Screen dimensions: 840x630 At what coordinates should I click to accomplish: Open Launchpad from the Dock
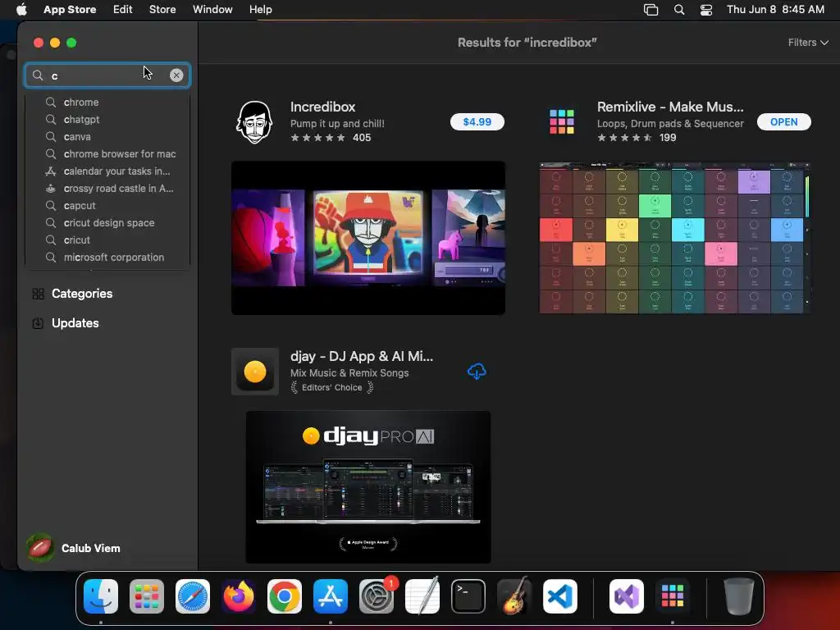point(146,596)
